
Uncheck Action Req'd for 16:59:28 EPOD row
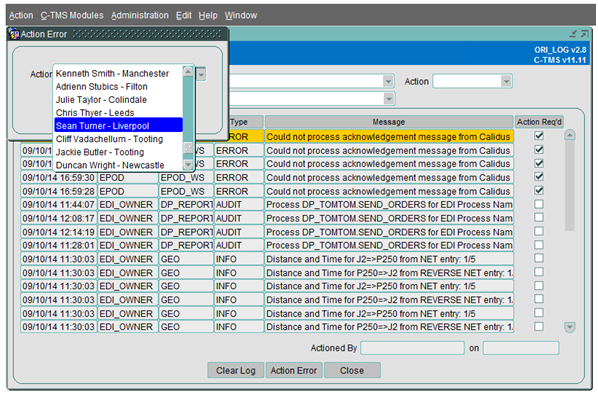tap(539, 190)
